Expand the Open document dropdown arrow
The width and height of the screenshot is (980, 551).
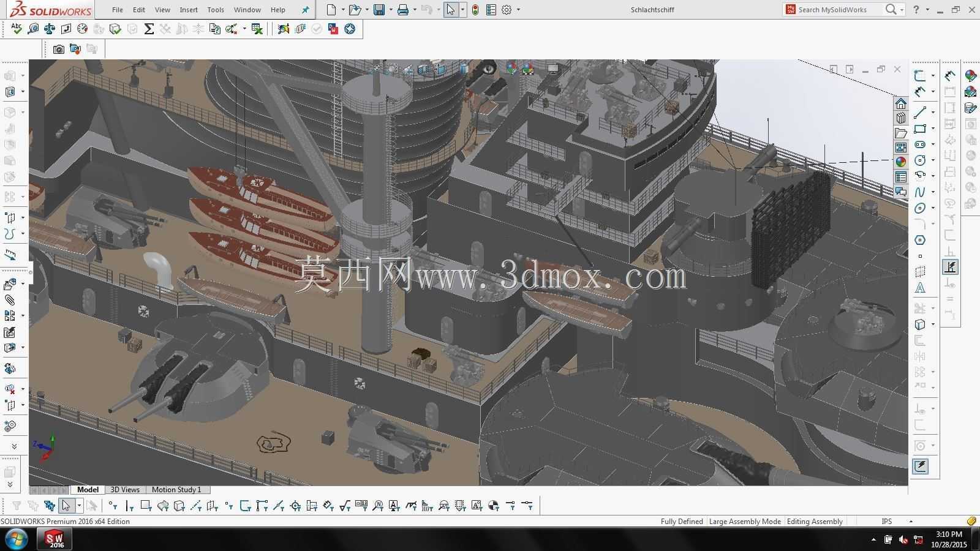(x=366, y=10)
